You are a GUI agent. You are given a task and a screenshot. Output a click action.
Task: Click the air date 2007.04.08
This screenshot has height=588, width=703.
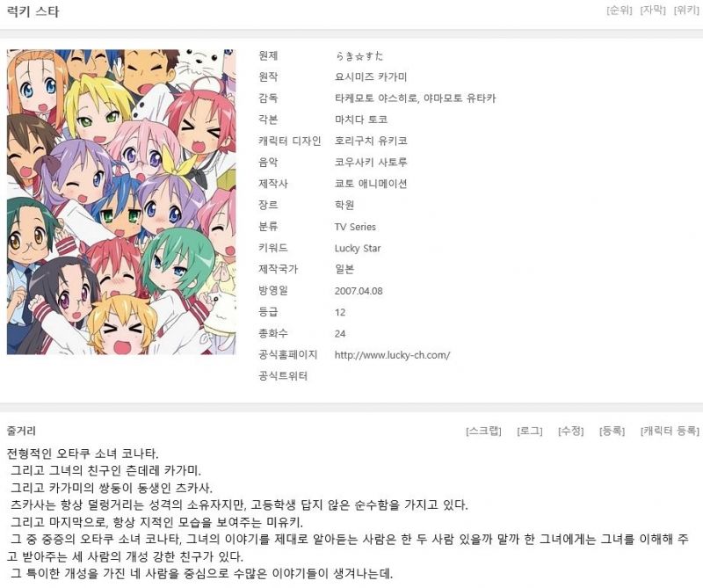pos(359,291)
